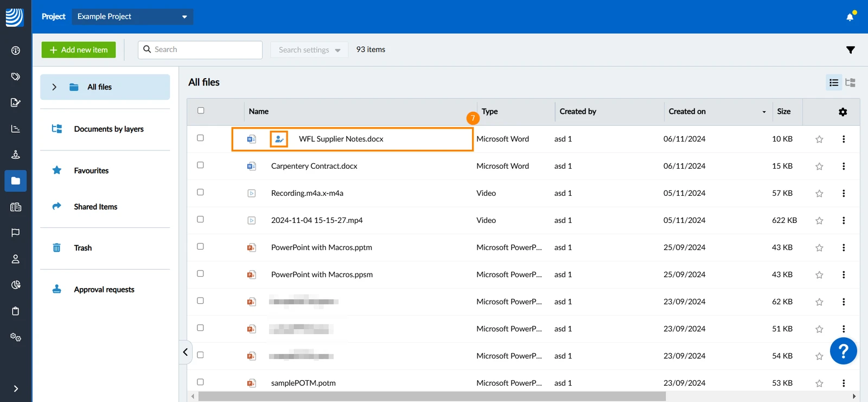Open column settings gear in table header
Viewport: 868px width, 402px height.
pyautogui.click(x=843, y=112)
